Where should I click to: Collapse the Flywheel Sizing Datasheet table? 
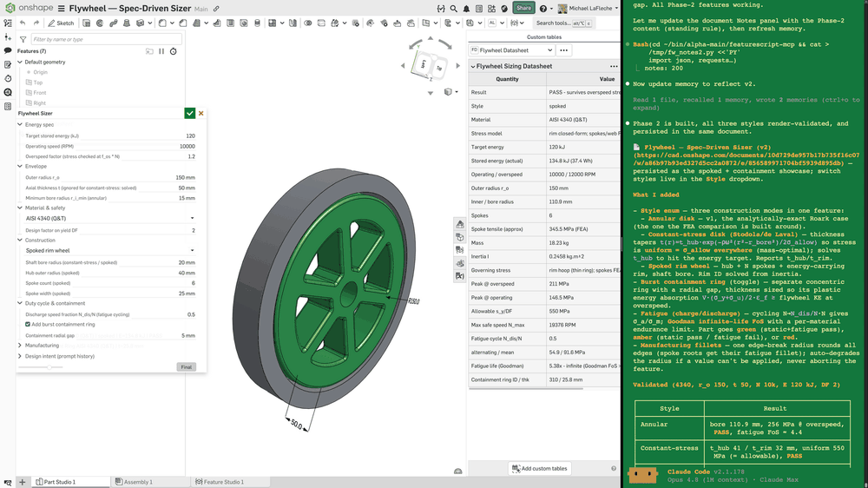[x=473, y=66]
